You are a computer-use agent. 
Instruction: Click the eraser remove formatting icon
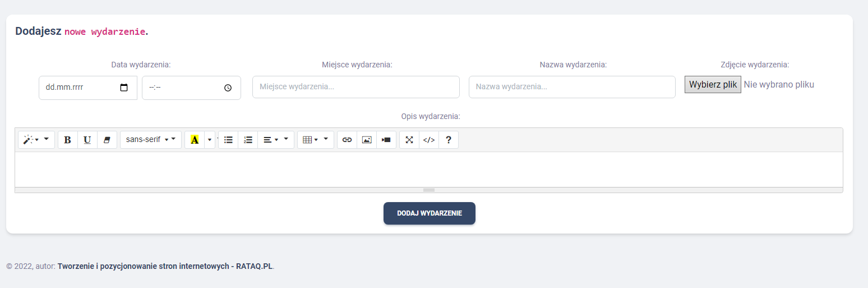click(107, 140)
